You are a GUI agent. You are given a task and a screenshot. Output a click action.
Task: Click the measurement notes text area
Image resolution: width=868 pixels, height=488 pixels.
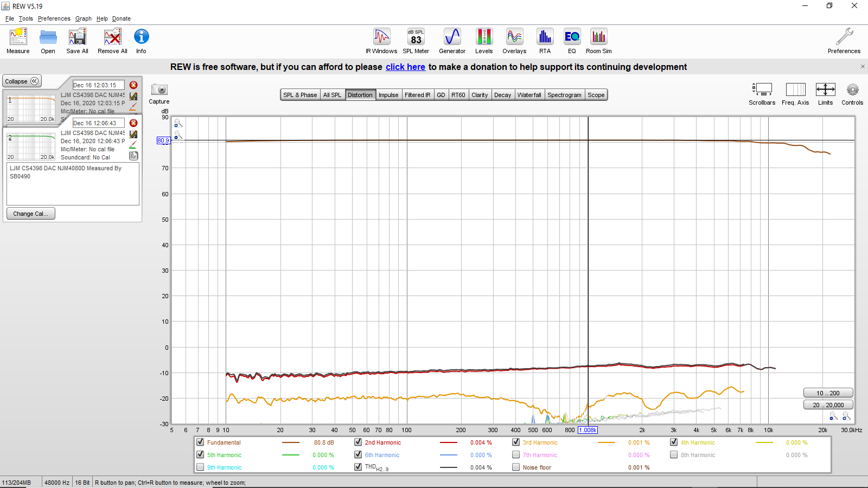tap(73, 184)
